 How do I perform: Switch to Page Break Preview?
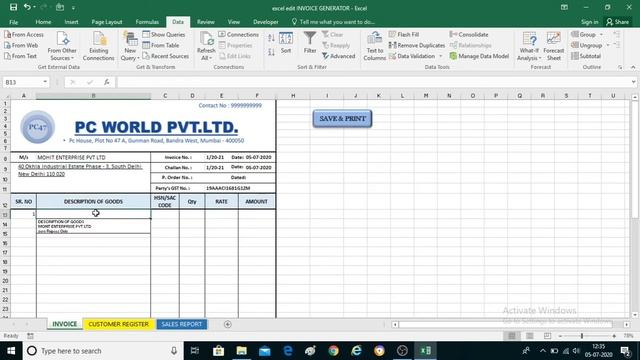click(547, 336)
